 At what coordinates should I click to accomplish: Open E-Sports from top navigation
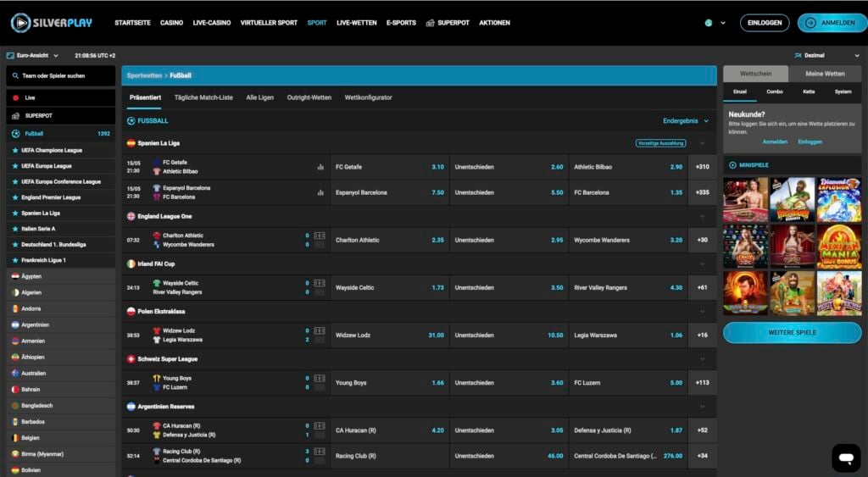[401, 23]
